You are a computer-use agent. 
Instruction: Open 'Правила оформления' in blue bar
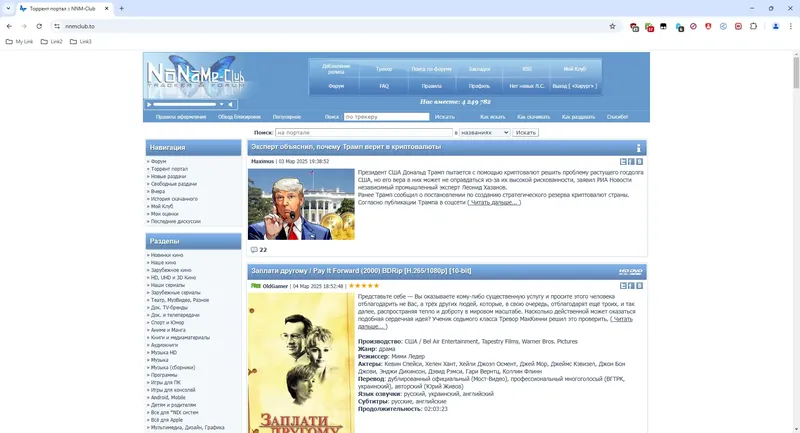tap(181, 117)
